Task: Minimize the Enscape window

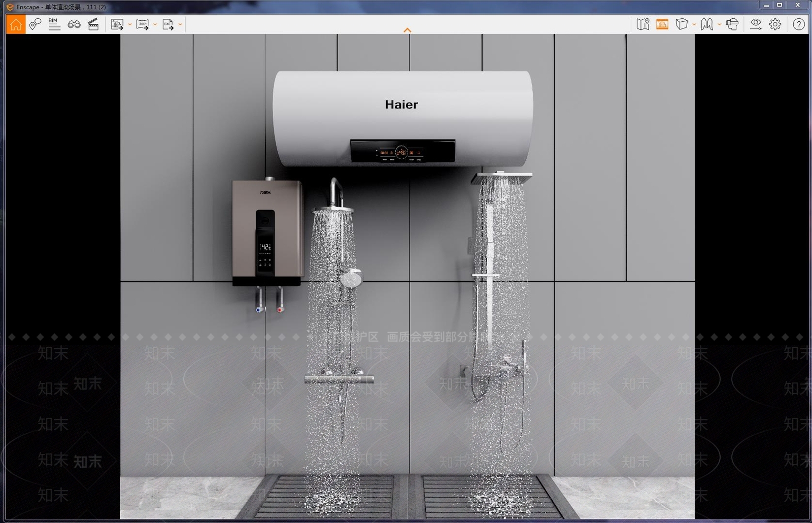Action: click(766, 5)
